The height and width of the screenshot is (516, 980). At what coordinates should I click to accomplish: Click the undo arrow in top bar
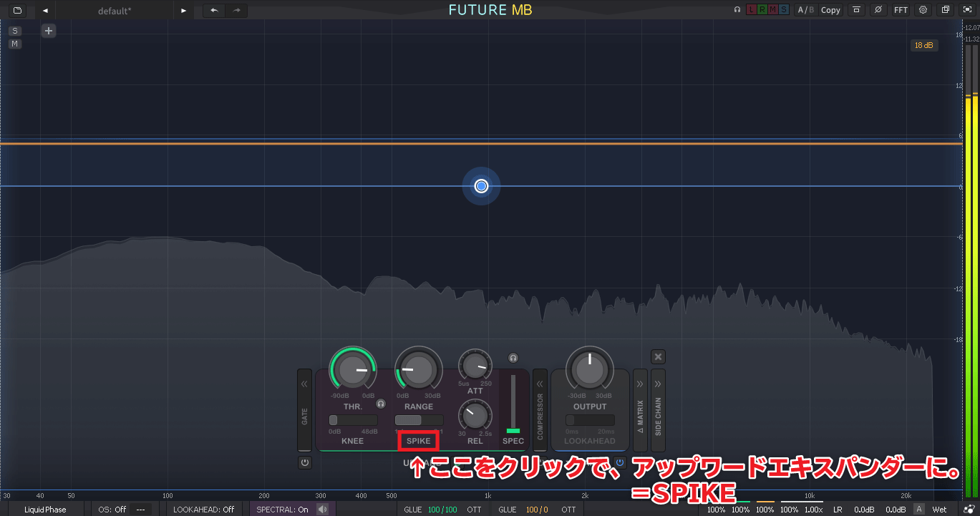214,10
